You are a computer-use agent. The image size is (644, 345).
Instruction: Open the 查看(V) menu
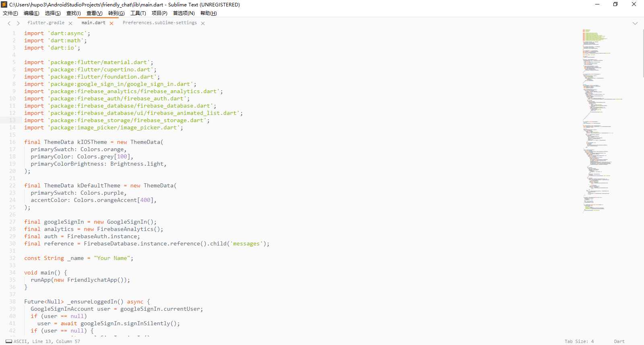(95, 13)
